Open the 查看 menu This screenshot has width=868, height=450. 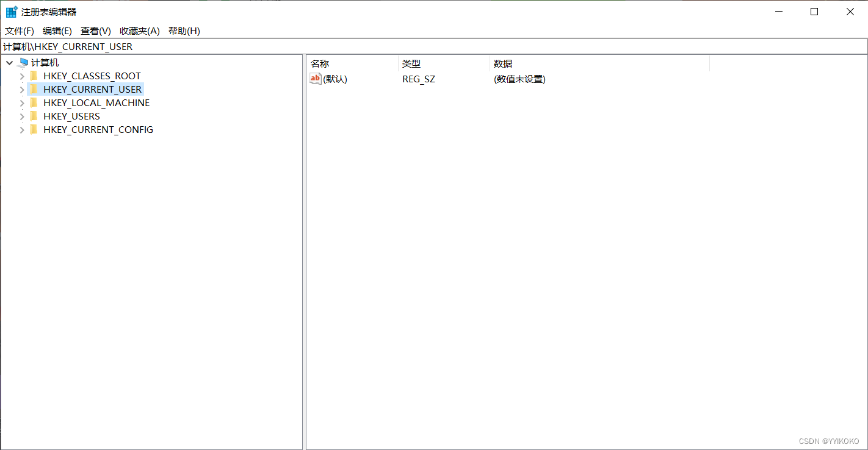[95, 30]
